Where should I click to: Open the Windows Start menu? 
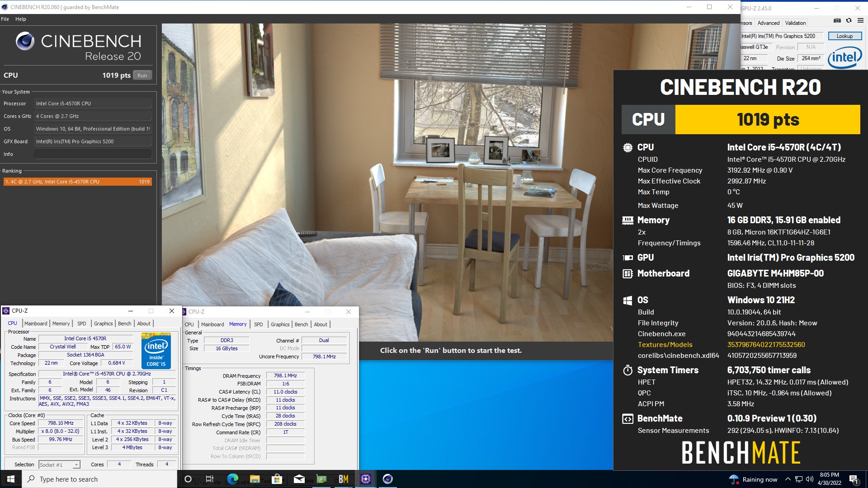pos(11,479)
